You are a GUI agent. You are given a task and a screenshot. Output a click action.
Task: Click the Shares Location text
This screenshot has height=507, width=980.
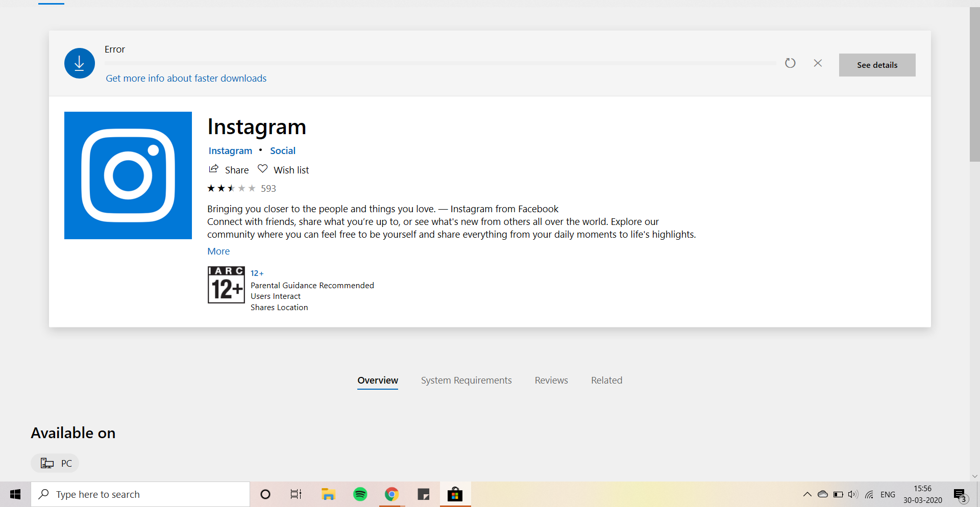coord(279,308)
